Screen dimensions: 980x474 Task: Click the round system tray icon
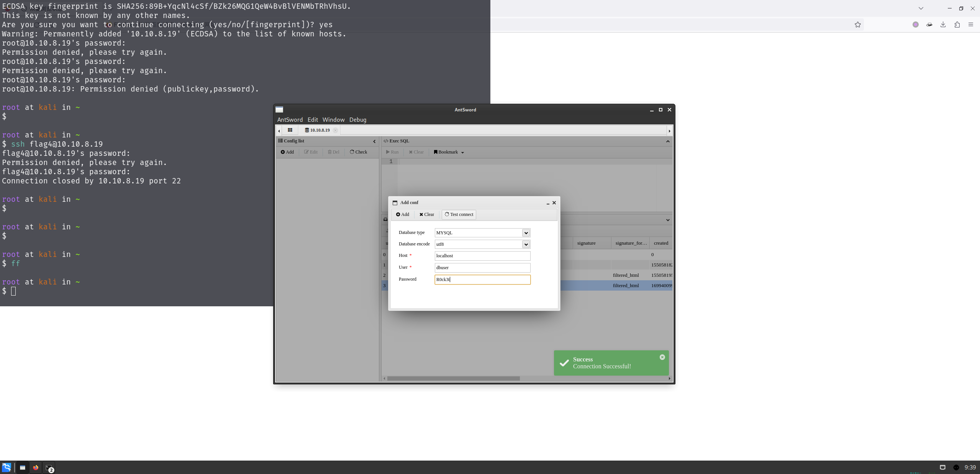[956, 467]
